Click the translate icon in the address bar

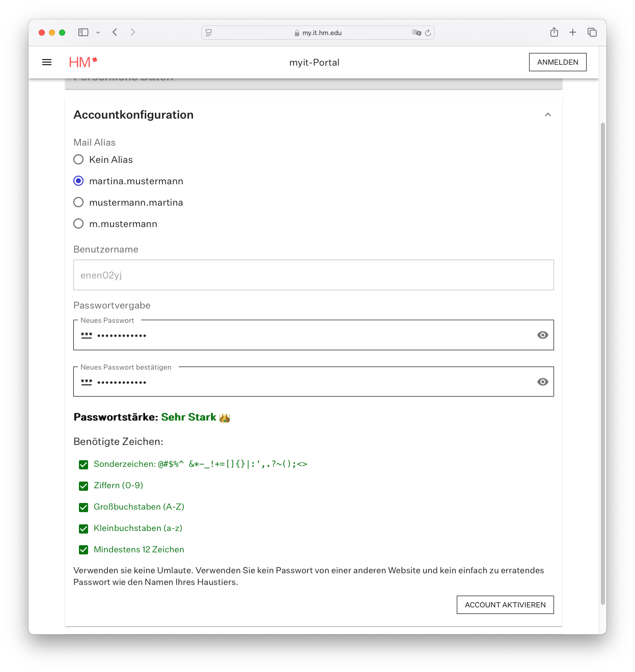point(417,33)
